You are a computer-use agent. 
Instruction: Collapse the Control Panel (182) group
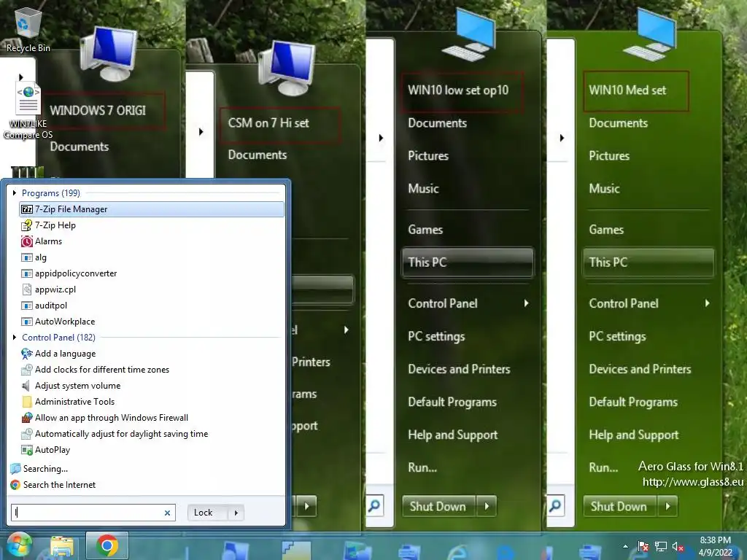pos(15,337)
